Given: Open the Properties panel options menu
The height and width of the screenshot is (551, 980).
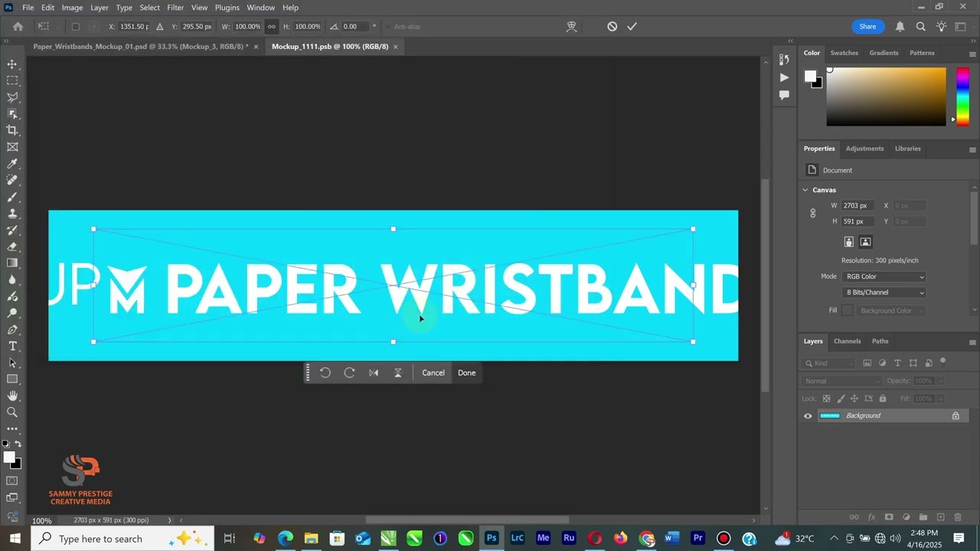Looking at the screenshot, I should (972, 149).
